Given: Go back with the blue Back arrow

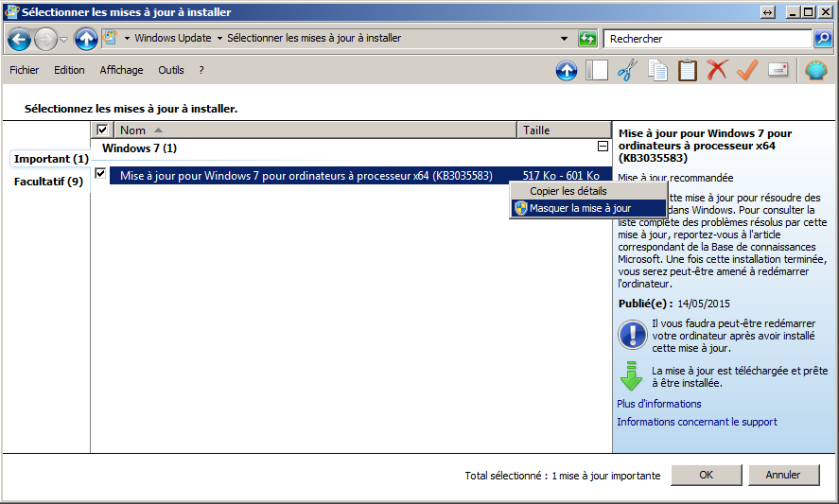Looking at the screenshot, I should point(19,39).
